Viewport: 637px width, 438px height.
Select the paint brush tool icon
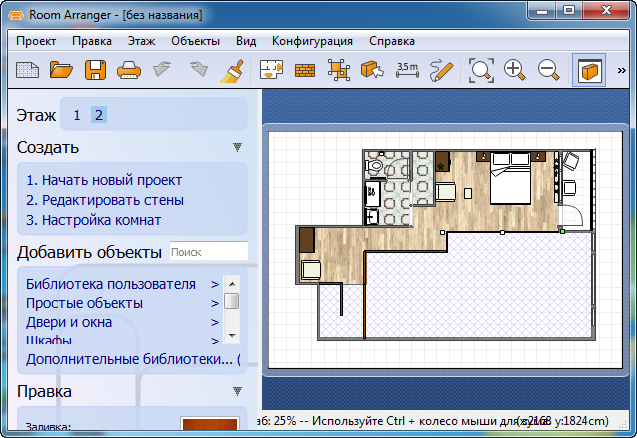(x=231, y=70)
